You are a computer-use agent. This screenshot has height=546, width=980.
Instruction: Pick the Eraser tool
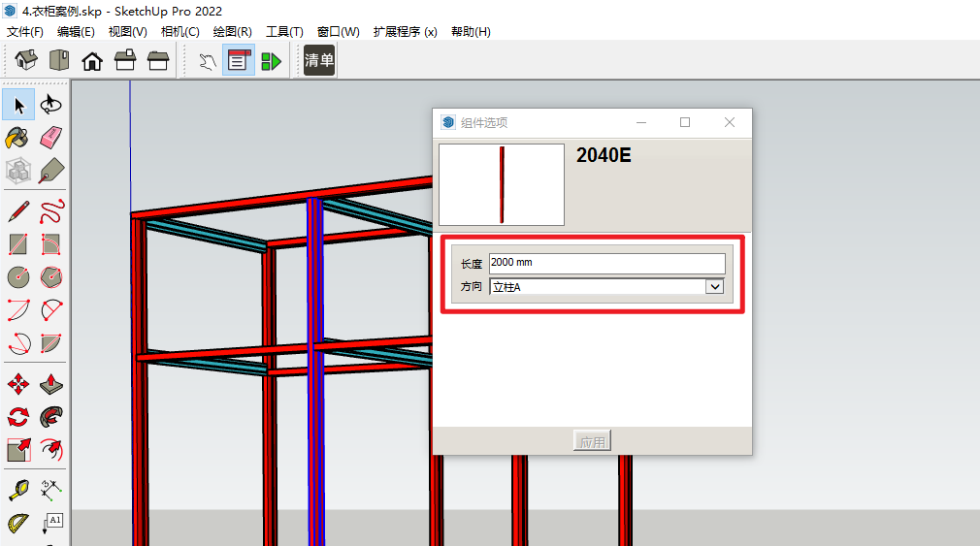click(x=51, y=138)
